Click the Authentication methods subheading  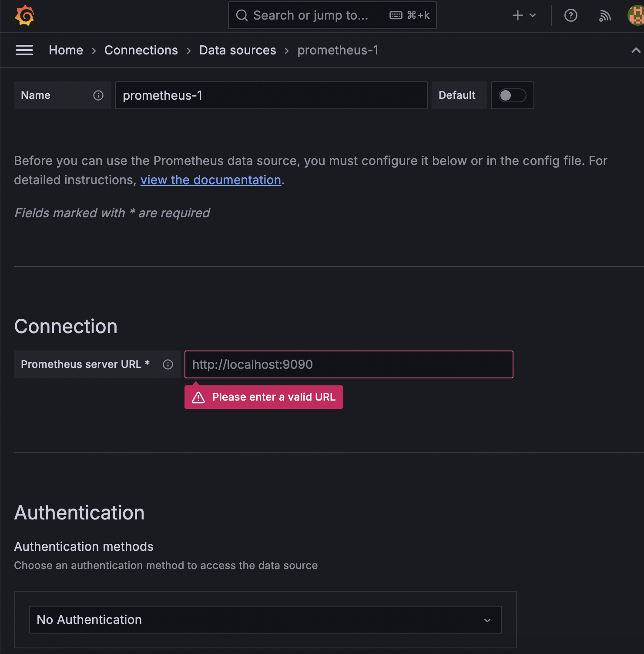pyautogui.click(x=84, y=546)
